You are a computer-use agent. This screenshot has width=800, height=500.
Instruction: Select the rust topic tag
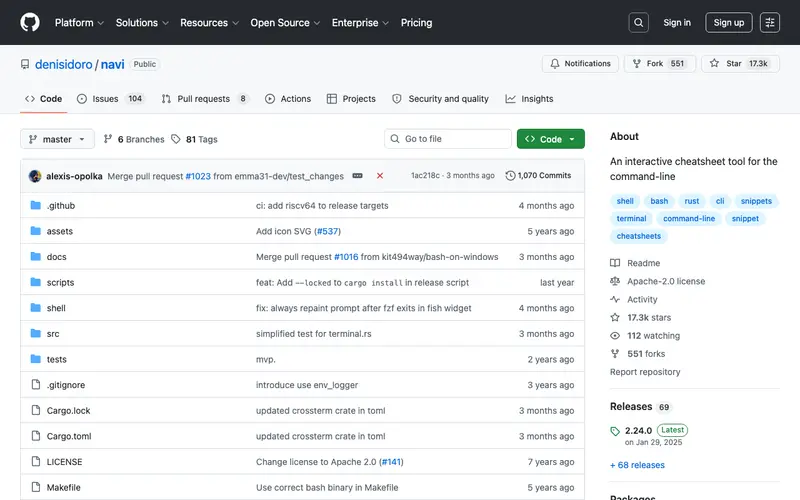pos(691,201)
